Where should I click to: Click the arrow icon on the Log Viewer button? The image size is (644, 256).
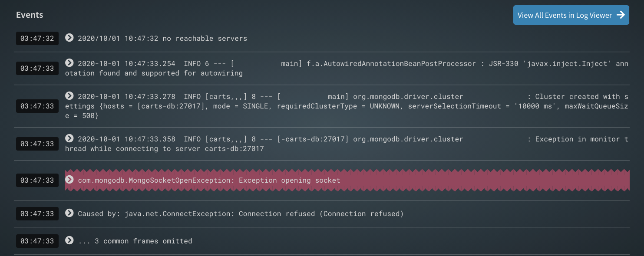[x=621, y=15]
